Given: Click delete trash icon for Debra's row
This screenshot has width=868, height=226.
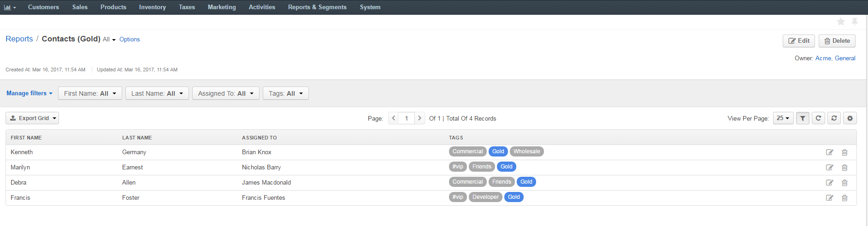Looking at the screenshot, I should click(844, 183).
